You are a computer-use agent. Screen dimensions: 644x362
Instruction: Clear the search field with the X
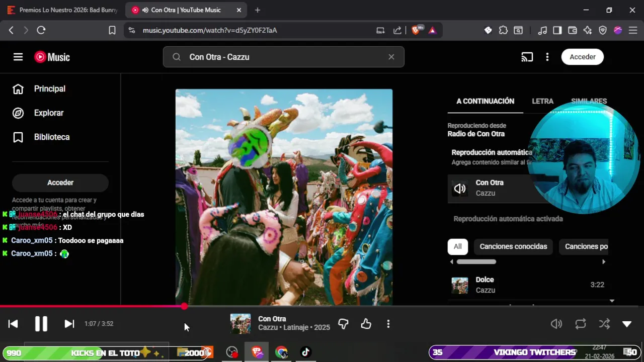point(391,57)
